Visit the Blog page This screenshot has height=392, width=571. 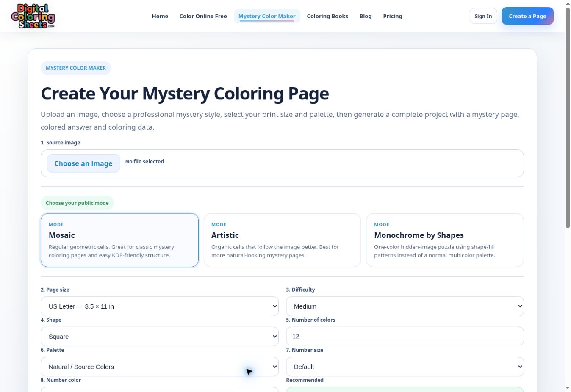click(366, 16)
